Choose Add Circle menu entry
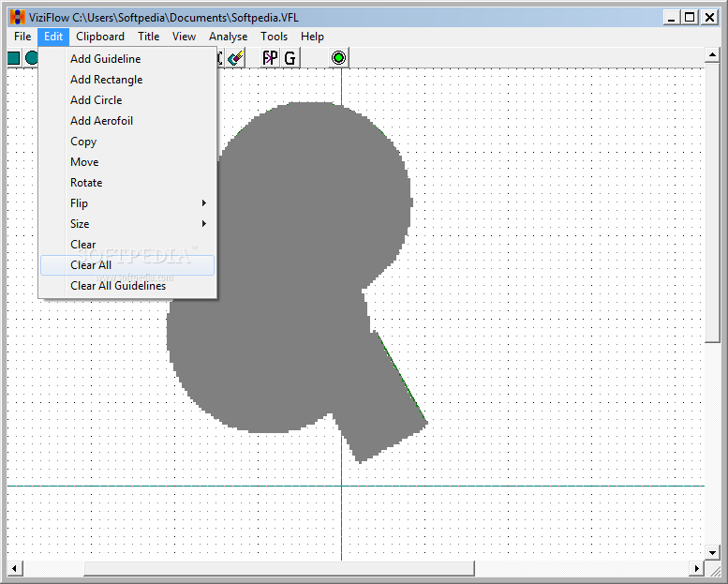This screenshot has width=728, height=584. pos(127,100)
